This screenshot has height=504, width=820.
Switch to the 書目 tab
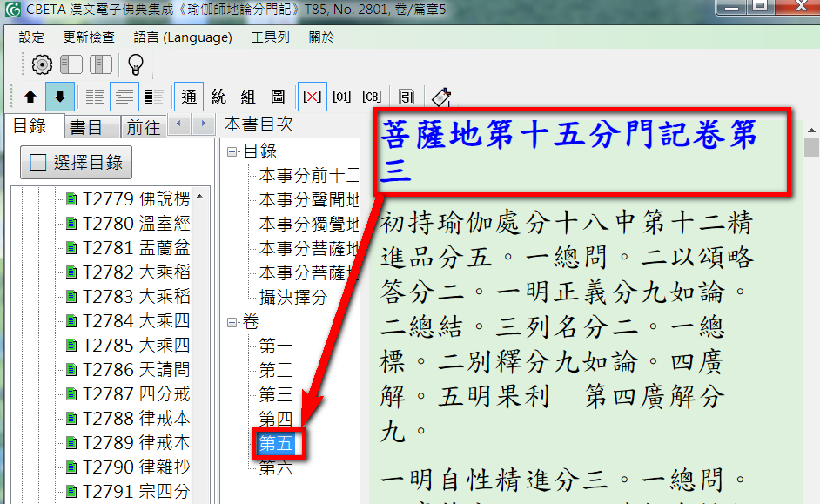click(86, 127)
